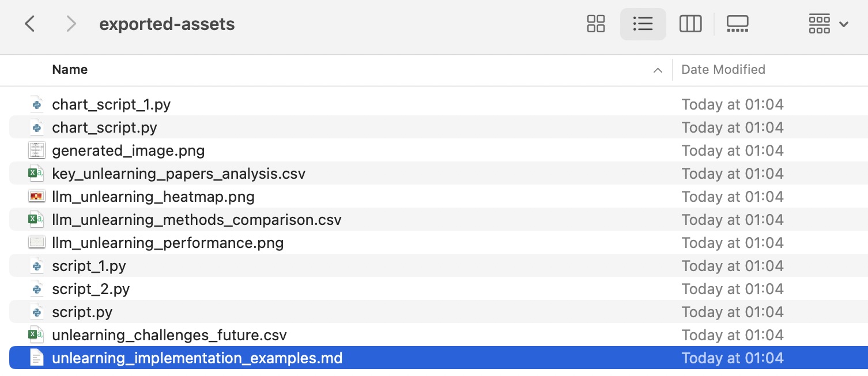Go forward to next folder
This screenshot has height=376, width=868.
point(71,24)
